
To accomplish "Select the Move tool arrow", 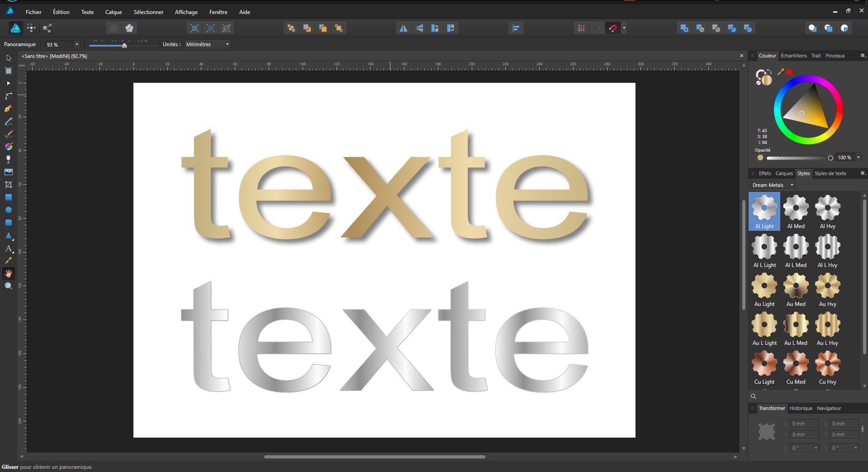I will (x=9, y=58).
